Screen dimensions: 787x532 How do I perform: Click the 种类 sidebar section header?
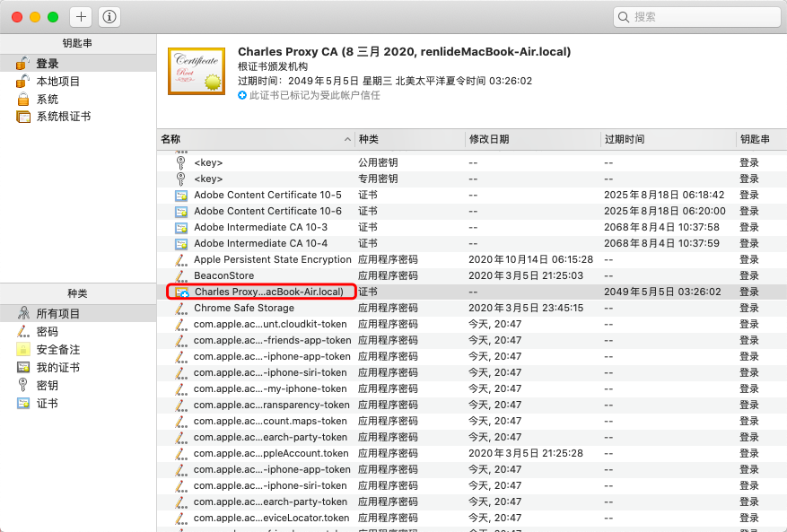77,293
